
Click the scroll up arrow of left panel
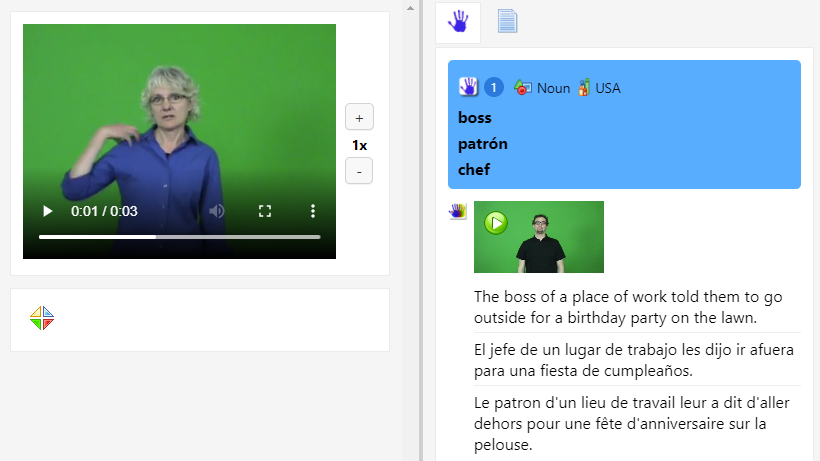tap(411, 8)
